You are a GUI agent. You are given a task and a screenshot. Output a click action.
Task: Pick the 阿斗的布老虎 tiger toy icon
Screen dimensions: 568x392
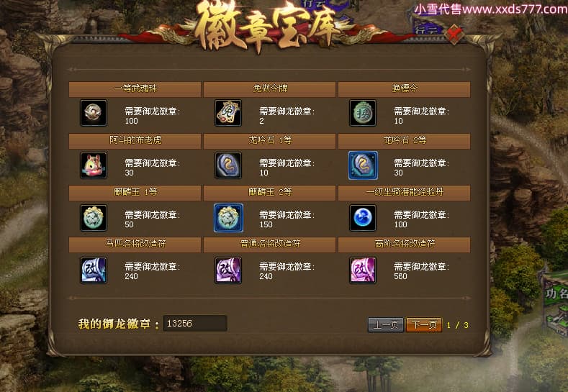94,165
